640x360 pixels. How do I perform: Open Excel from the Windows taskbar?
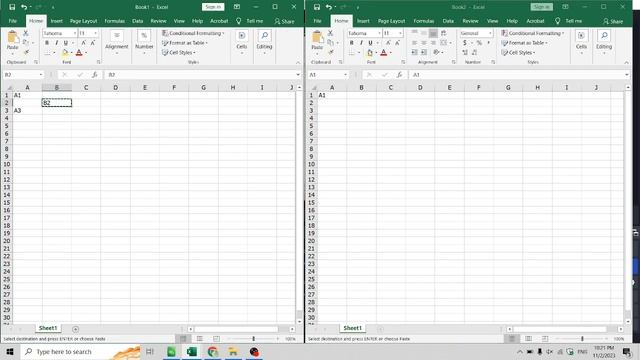tap(192, 351)
